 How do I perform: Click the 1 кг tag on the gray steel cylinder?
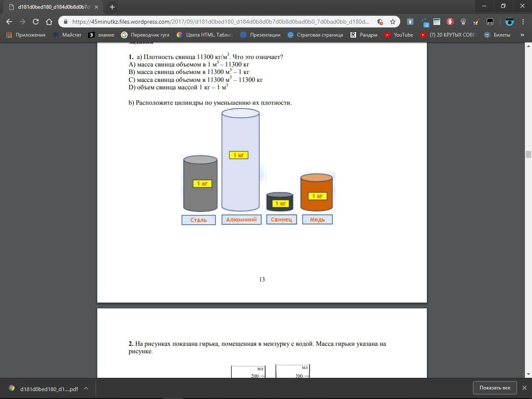click(202, 184)
